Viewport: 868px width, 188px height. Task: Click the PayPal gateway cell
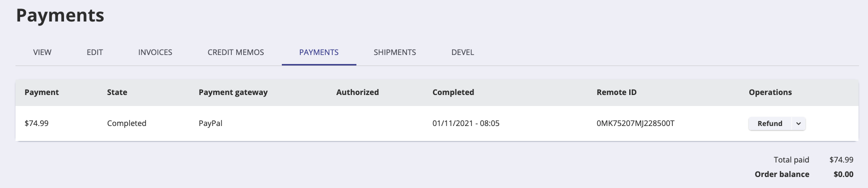tap(210, 123)
